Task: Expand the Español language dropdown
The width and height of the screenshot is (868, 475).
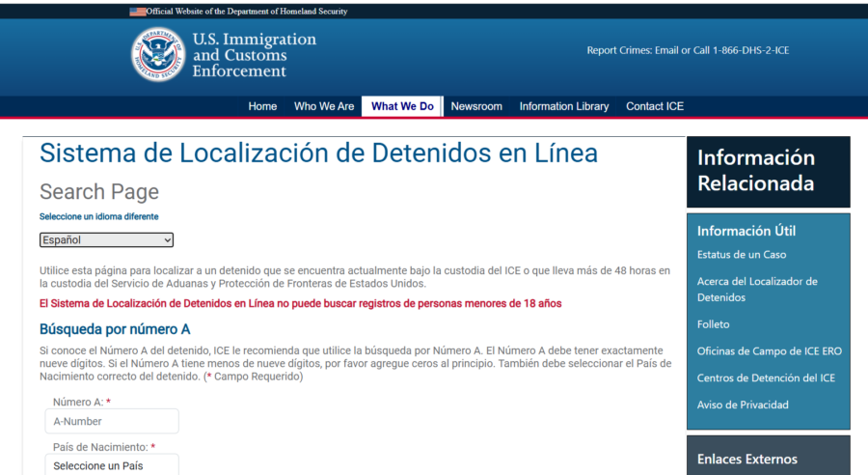Action: [x=106, y=239]
